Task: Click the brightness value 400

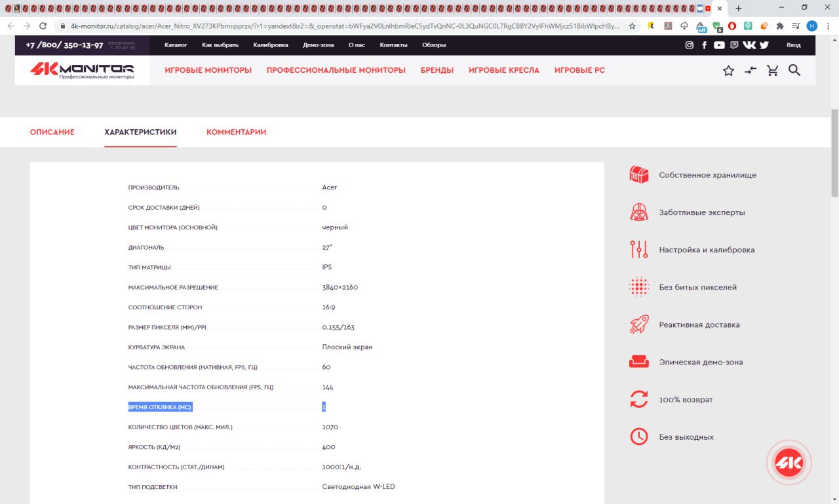Action: [x=328, y=447]
